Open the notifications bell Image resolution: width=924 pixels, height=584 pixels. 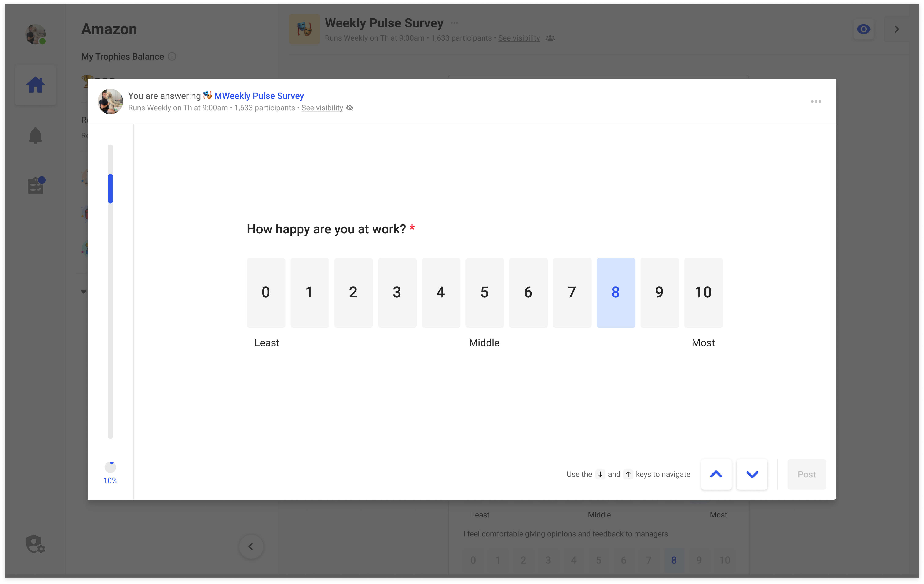[x=35, y=135]
